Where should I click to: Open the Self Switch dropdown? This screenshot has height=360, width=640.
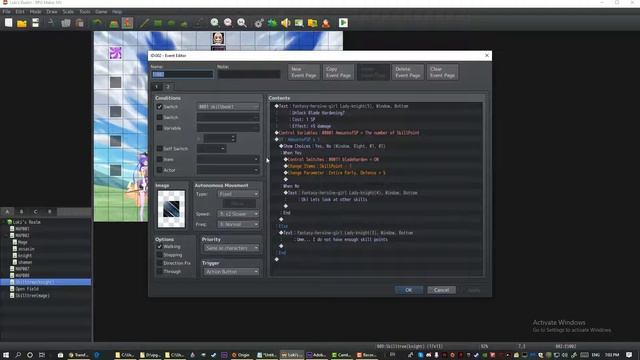click(211, 149)
